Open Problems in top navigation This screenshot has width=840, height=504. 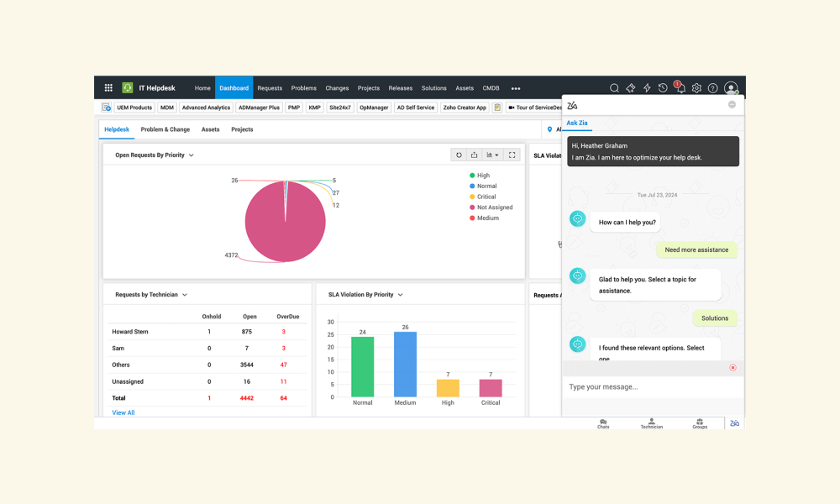click(x=304, y=88)
